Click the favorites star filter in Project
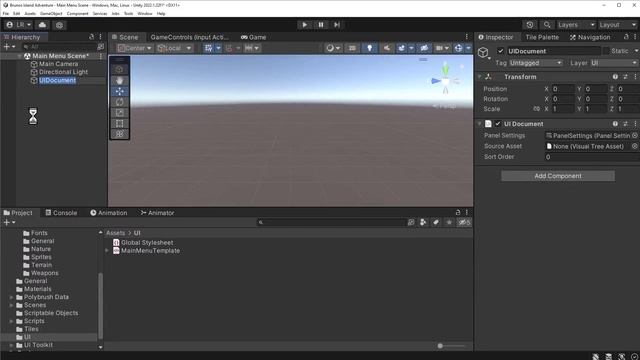Viewport: 640px width, 360px height. pos(449,222)
